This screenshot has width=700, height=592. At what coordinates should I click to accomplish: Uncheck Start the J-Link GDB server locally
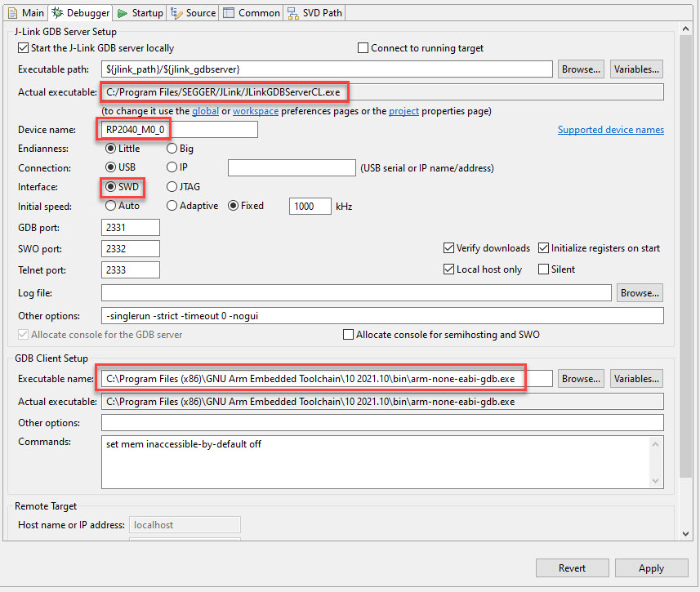[x=23, y=48]
